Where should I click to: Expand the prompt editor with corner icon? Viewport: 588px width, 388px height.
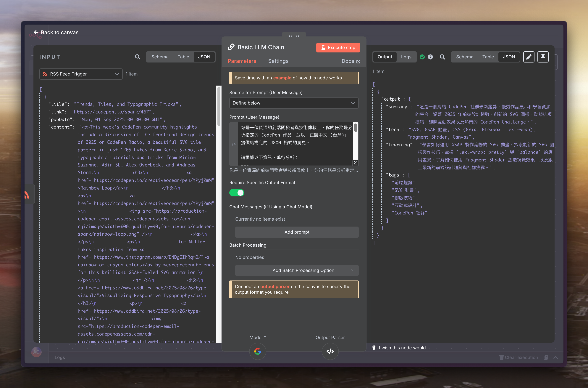point(355,163)
